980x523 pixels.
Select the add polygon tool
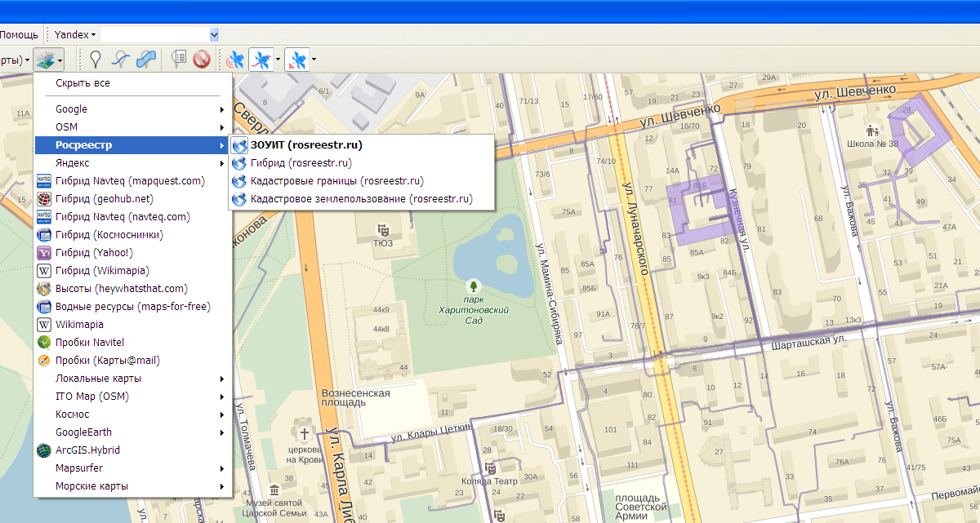[146, 60]
